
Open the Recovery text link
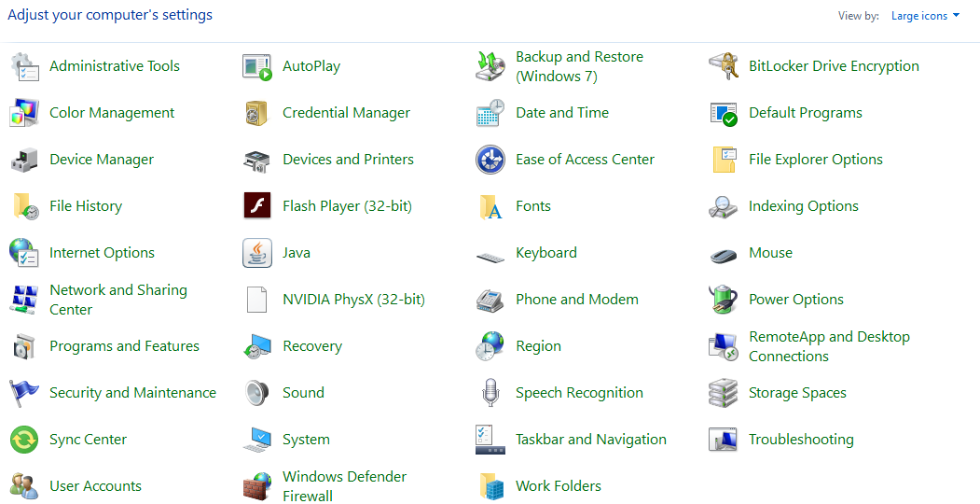pos(312,346)
